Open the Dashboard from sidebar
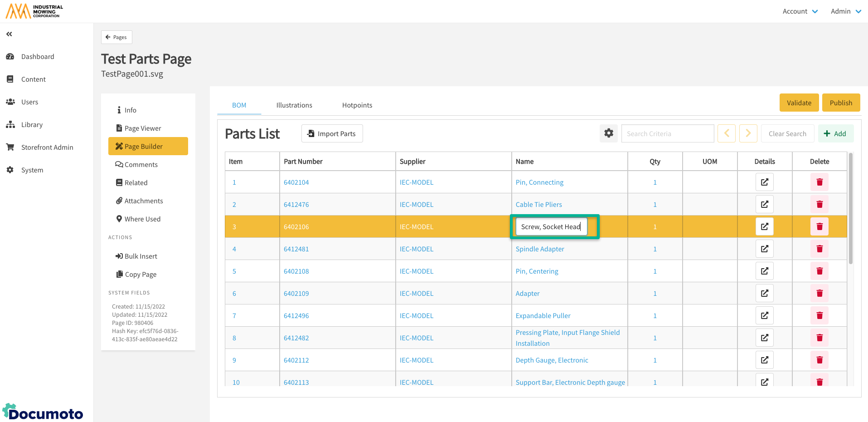868x422 pixels. click(38, 57)
